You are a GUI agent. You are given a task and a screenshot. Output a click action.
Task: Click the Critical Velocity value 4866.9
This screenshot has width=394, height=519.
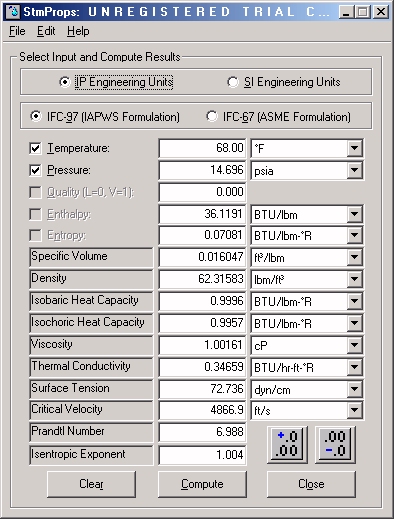tap(202, 411)
